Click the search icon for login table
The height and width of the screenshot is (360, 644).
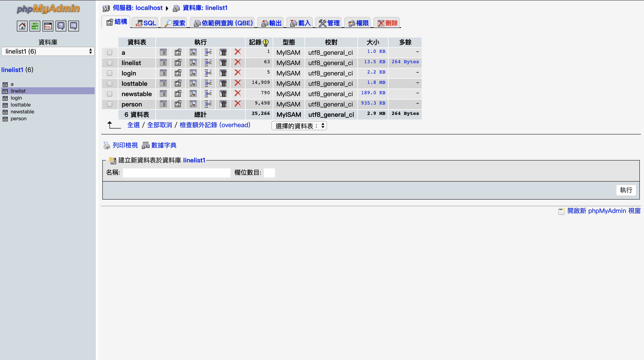click(x=193, y=73)
